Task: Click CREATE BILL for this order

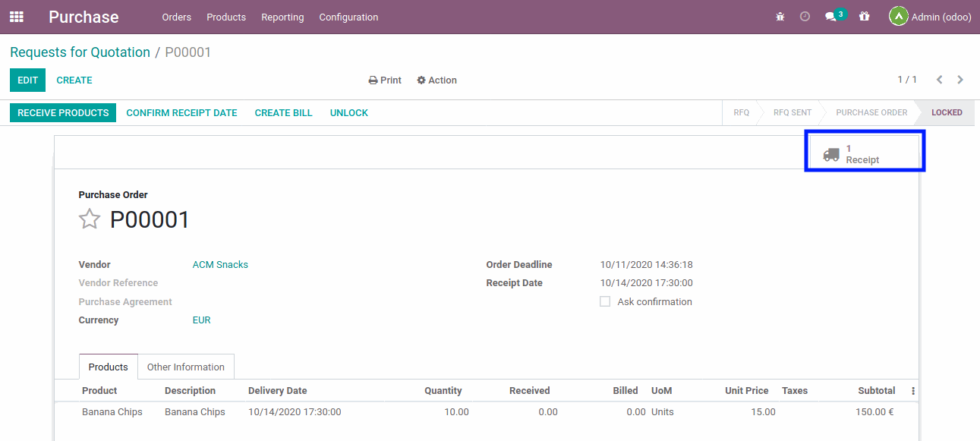Action: point(283,112)
